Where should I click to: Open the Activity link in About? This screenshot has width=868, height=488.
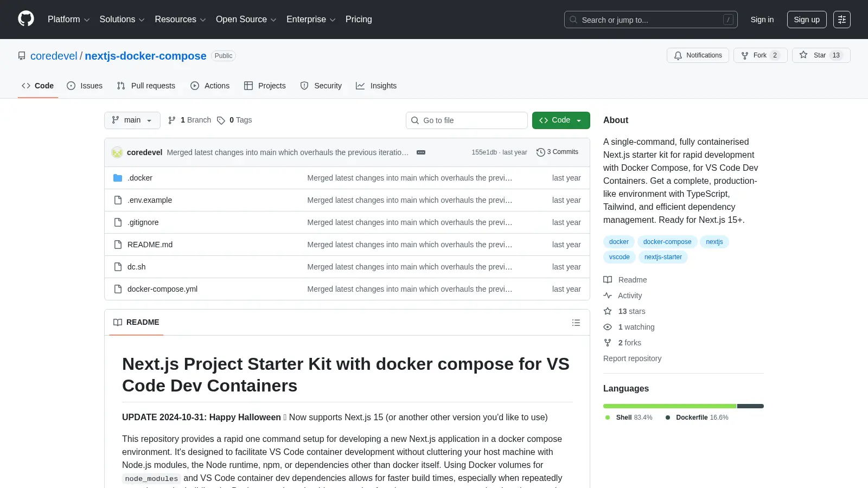(x=623, y=296)
